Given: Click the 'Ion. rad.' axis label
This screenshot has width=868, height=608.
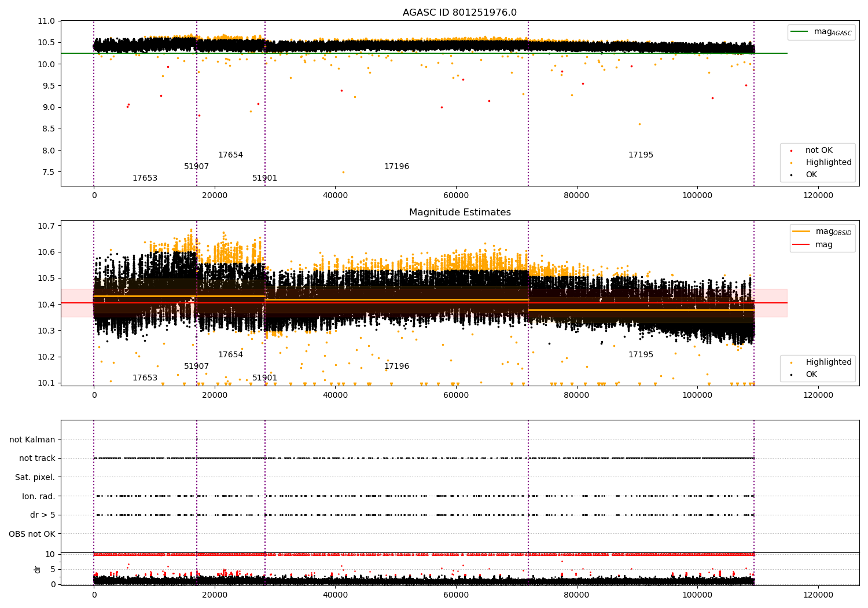Looking at the screenshot, I should click(38, 496).
